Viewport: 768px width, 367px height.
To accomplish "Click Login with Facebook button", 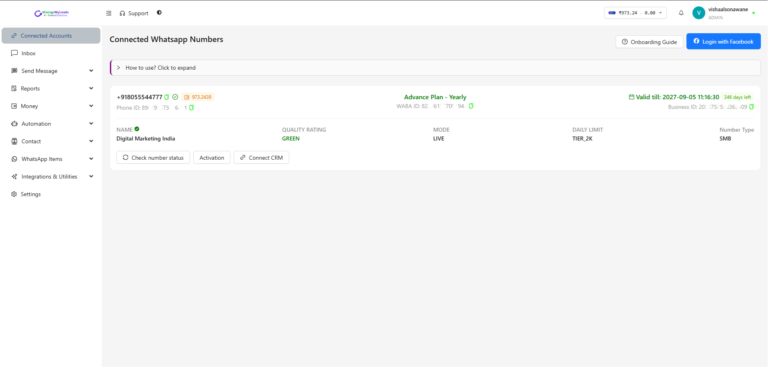I will coord(723,42).
